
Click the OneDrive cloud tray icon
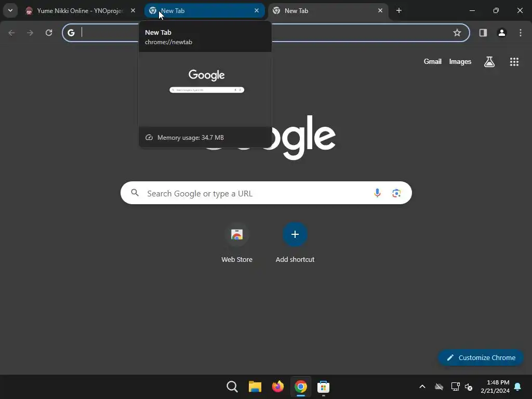pos(439,387)
